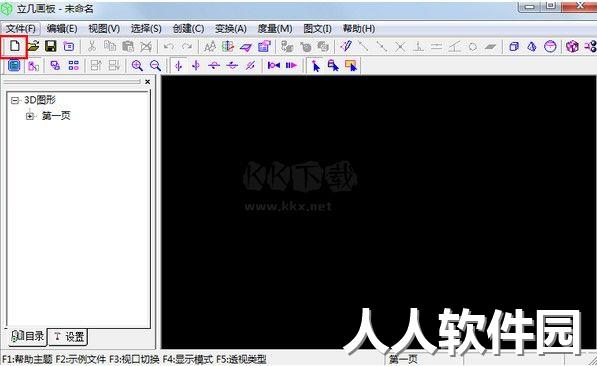This screenshot has width=597, height=366.
Task: Insert a pyramid with the pyramid icon
Action: click(532, 47)
